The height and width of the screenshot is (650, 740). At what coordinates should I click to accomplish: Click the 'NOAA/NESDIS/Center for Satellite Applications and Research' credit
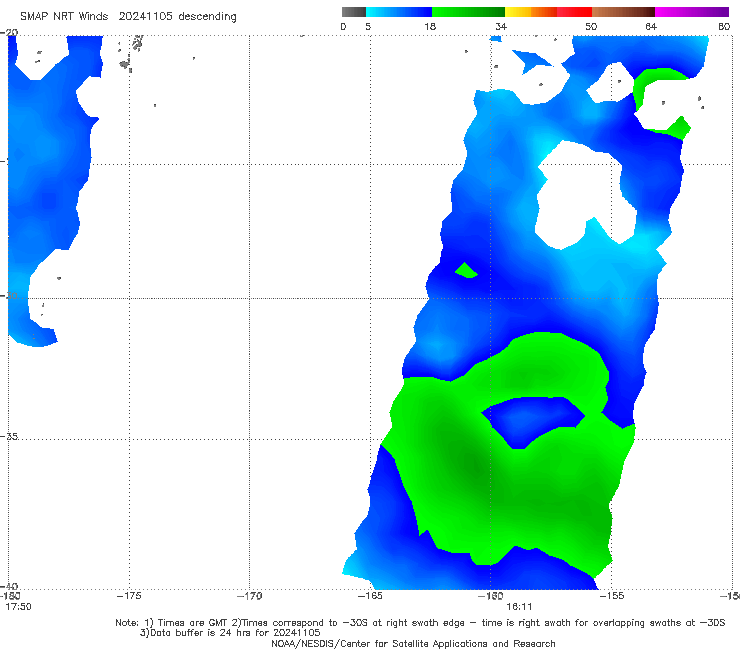[413, 643]
